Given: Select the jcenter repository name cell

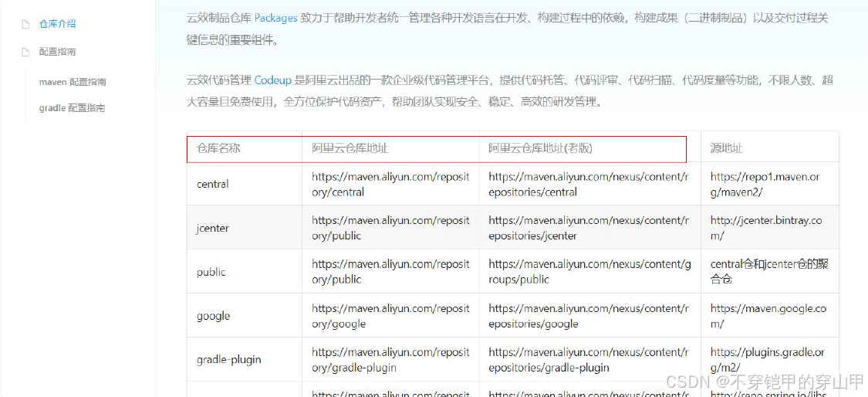Looking at the screenshot, I should 213,228.
